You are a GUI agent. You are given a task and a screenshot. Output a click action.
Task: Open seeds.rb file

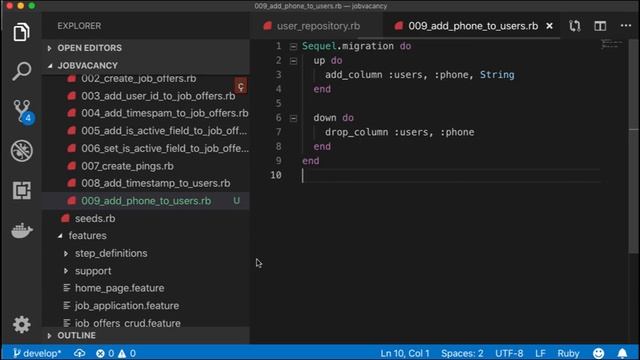tap(145, 218)
